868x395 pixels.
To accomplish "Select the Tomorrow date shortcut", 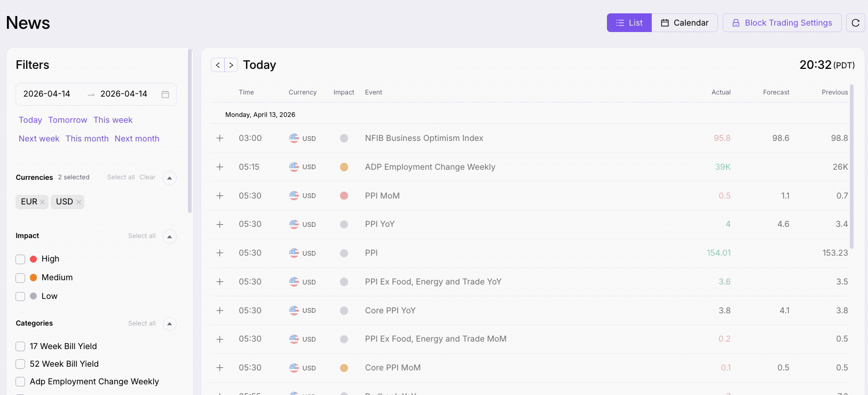I will tap(68, 120).
